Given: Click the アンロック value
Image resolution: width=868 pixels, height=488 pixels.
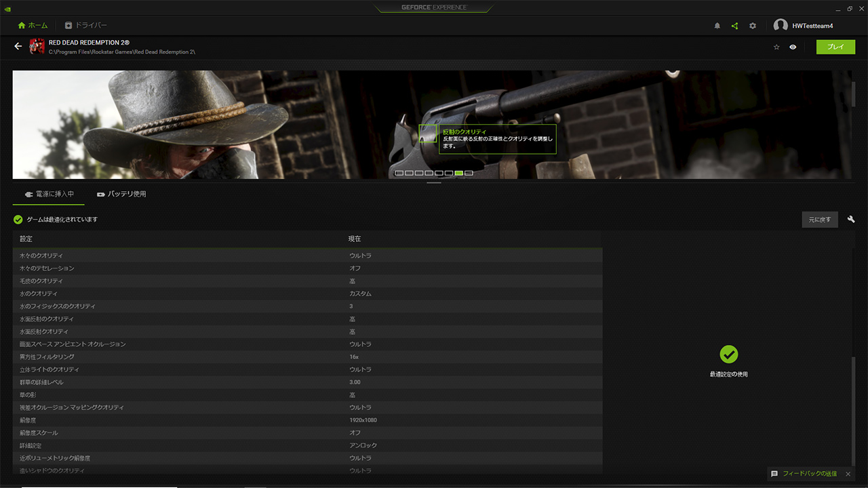Looking at the screenshot, I should [363, 445].
